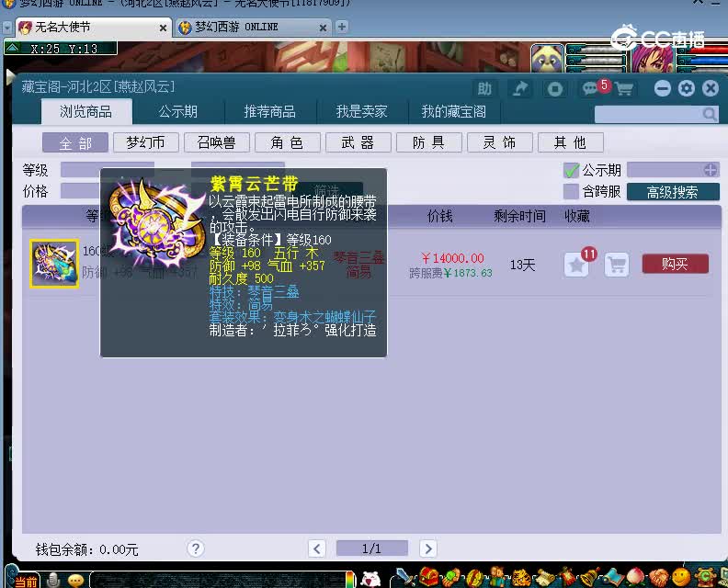Screen dimensions: 728x588
Task: Open 高级搜索 advanced search
Action: [x=673, y=192]
